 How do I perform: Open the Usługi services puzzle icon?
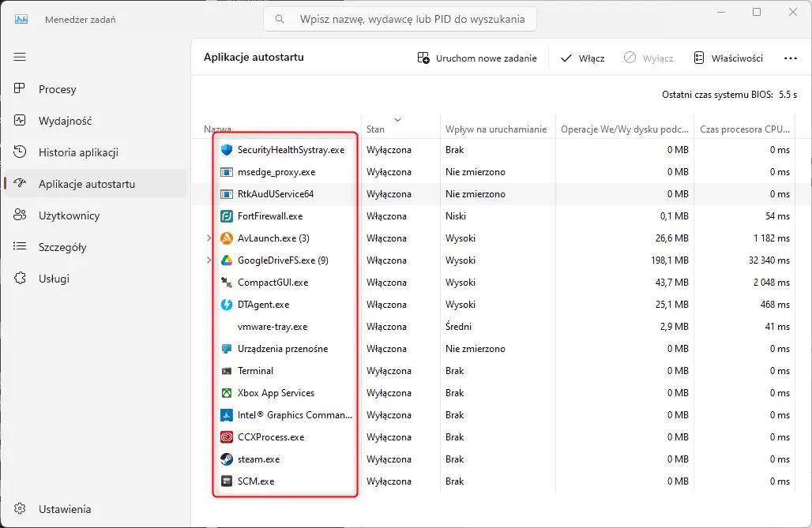point(20,278)
